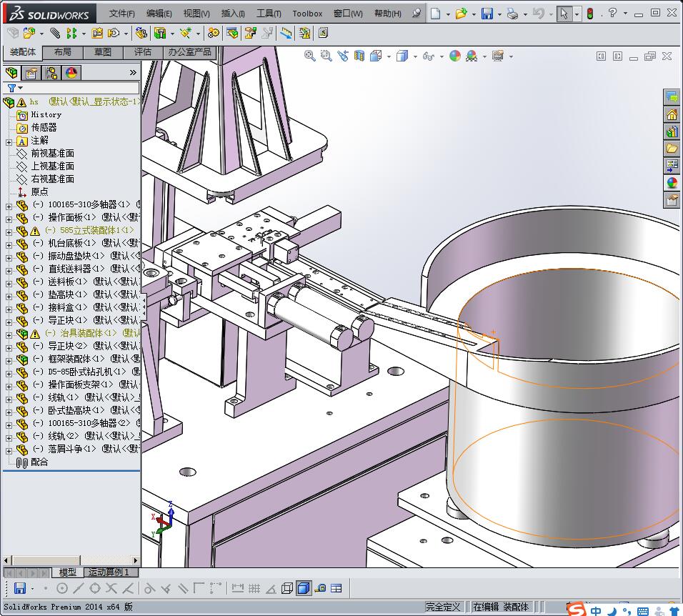
Task: Open the FeatureManager design tree tab
Action: coord(11,72)
